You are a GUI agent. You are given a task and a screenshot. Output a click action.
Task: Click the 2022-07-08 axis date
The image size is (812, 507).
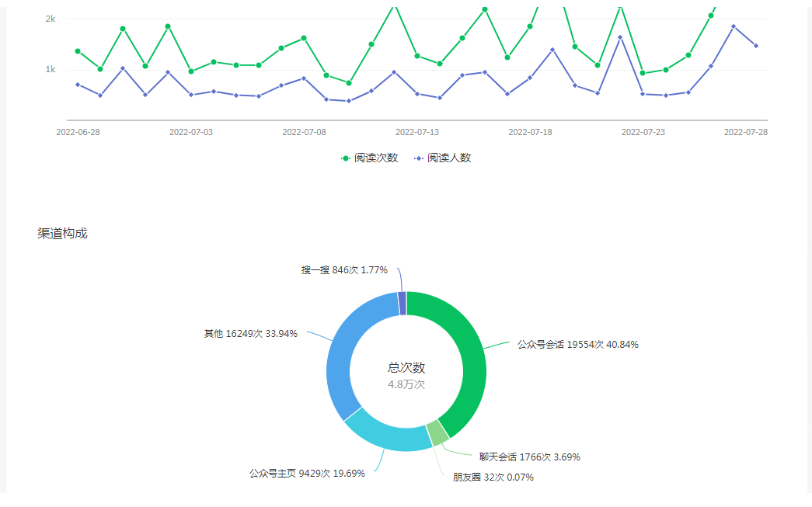304,132
